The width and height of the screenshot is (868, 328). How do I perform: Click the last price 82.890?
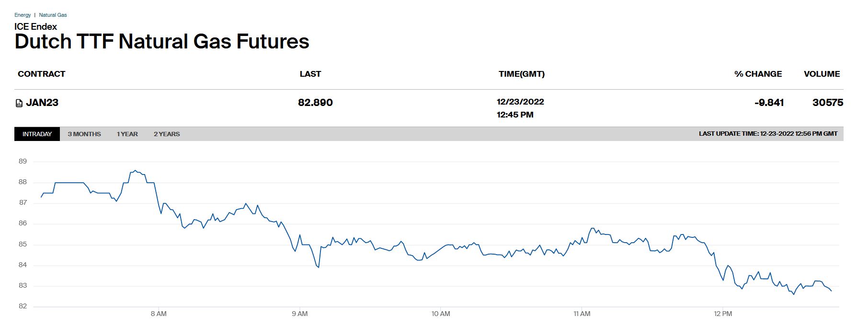315,103
